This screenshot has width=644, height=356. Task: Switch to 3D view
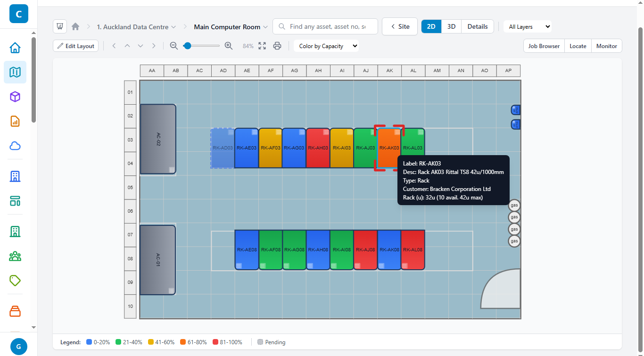click(452, 26)
